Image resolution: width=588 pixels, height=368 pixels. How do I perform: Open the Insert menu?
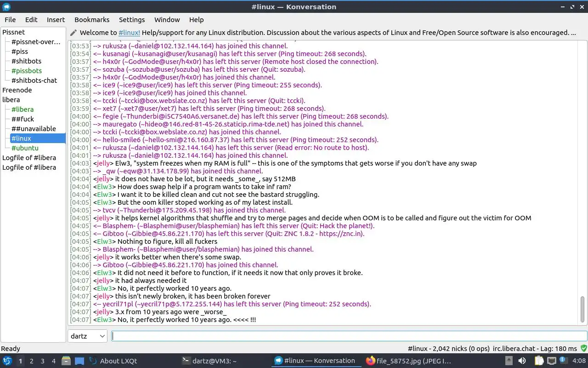pyautogui.click(x=56, y=20)
